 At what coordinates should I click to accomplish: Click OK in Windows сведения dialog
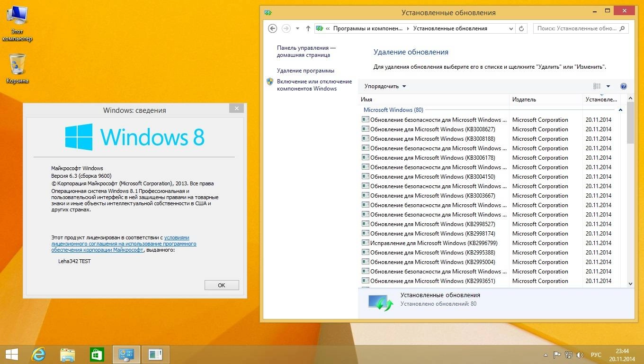pyautogui.click(x=222, y=285)
